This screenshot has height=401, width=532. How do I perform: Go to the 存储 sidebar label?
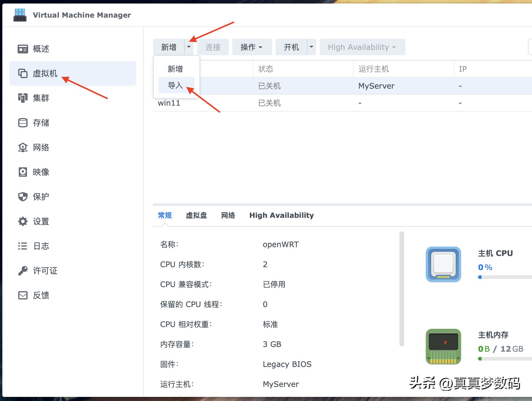click(x=41, y=123)
